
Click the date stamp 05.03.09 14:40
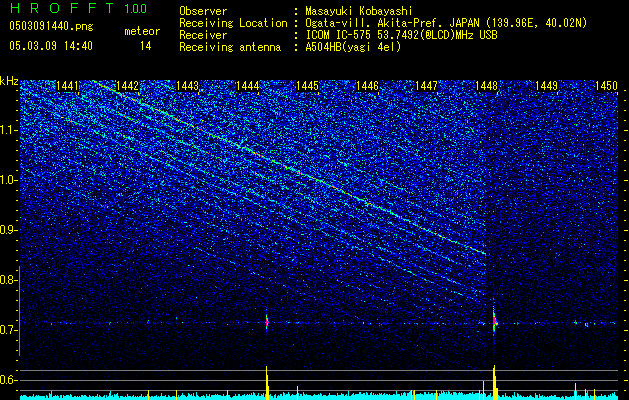pyautogui.click(x=51, y=46)
